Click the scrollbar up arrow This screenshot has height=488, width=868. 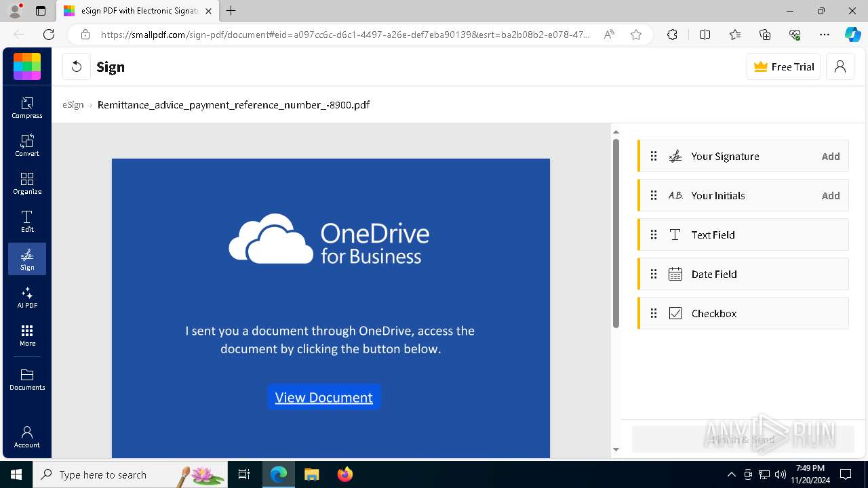tap(616, 132)
